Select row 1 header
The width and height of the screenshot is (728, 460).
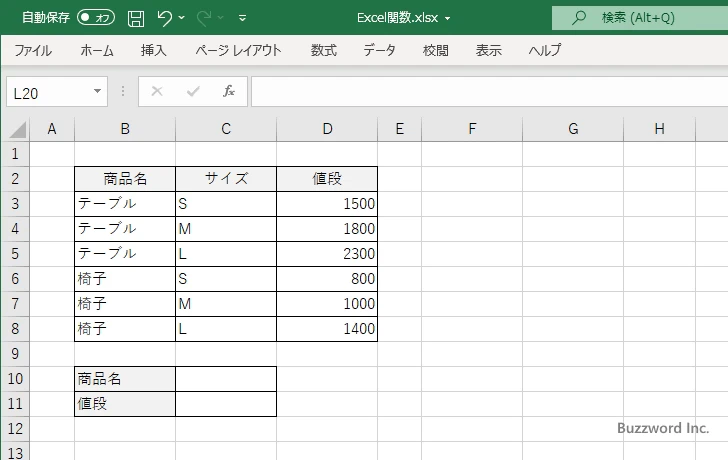tap(15, 154)
